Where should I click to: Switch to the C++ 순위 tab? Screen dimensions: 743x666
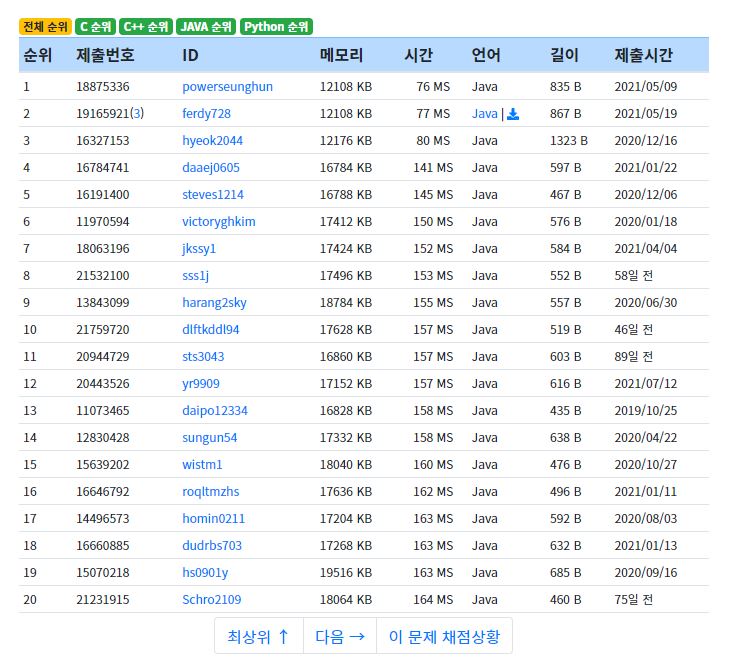pyautogui.click(x=146, y=27)
